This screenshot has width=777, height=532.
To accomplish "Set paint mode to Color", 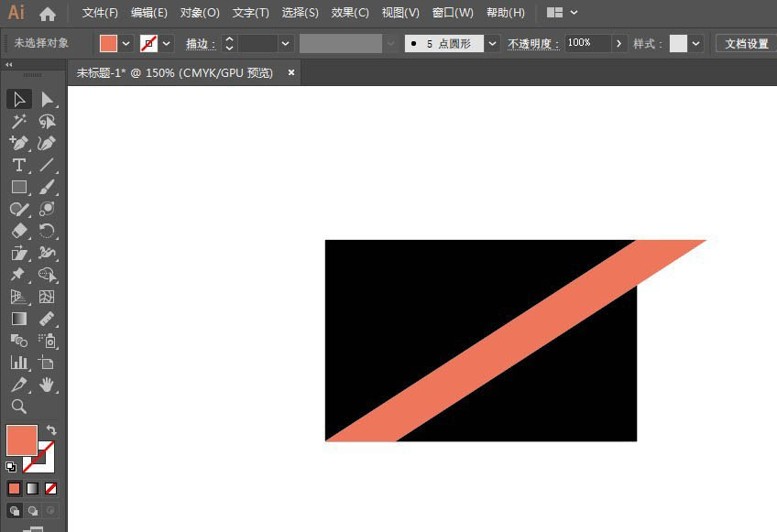I will pyautogui.click(x=14, y=489).
